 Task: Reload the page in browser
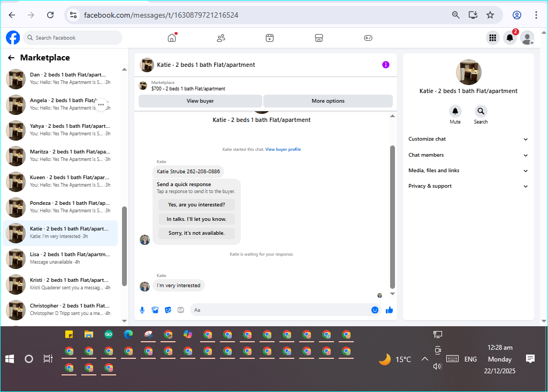50,15
